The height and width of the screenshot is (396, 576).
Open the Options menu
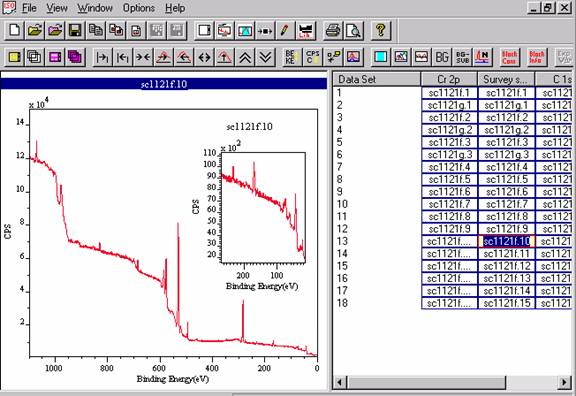pyautogui.click(x=138, y=8)
